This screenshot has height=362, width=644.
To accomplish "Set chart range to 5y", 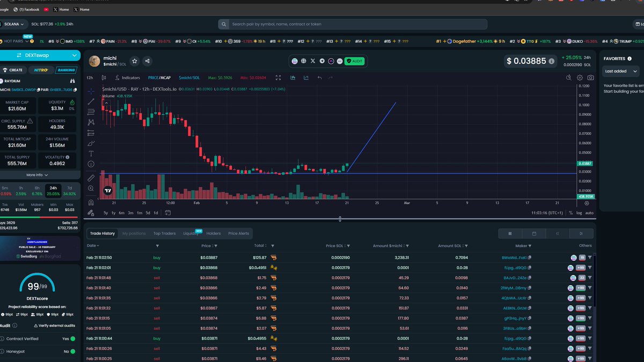I will (106, 213).
